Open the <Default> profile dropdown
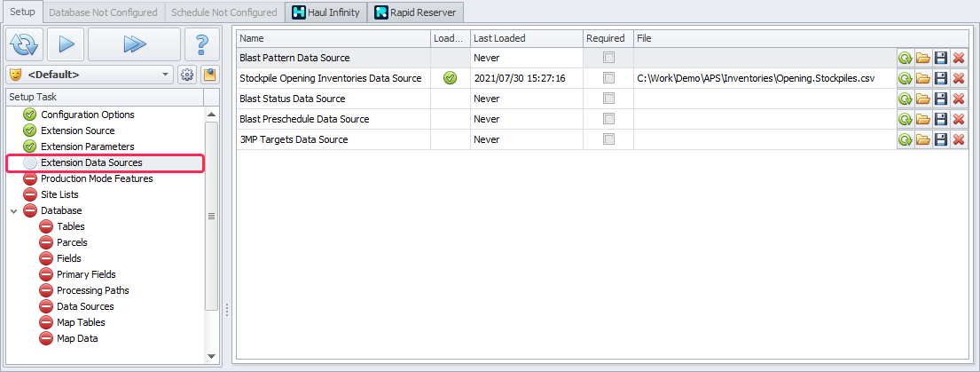Viewport: 980px width, 372px height. click(90, 75)
